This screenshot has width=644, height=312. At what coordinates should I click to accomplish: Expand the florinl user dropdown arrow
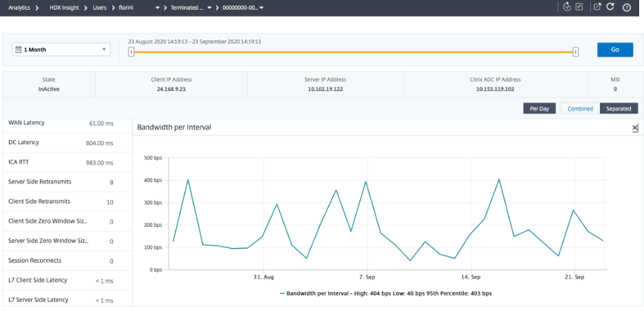[x=158, y=7]
